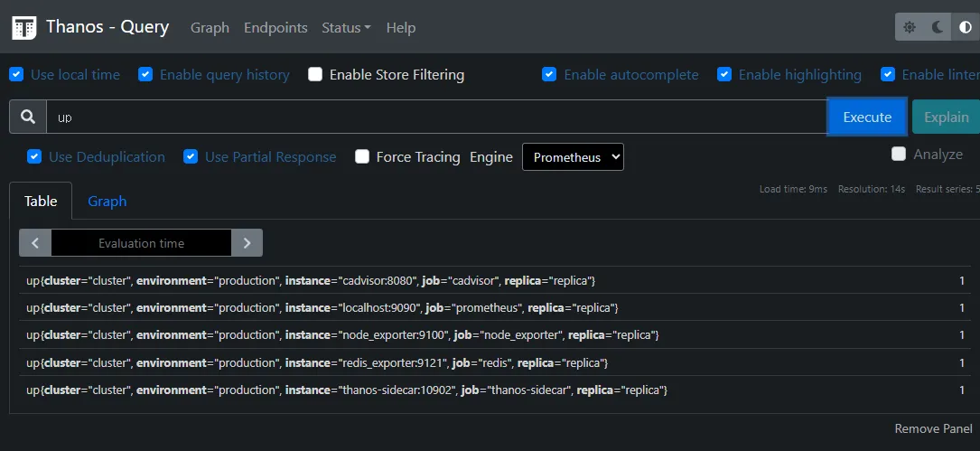
Task: Toggle Use Deduplication checkbox
Action: [x=33, y=156]
